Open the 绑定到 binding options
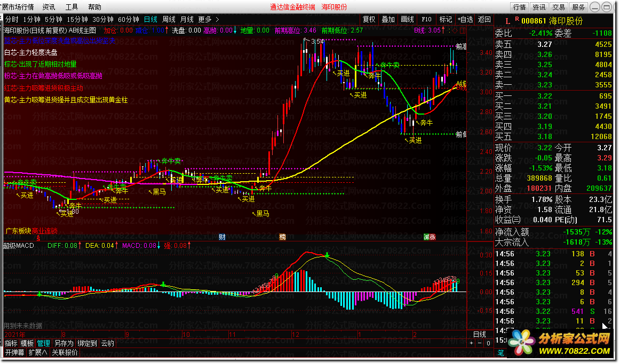The image size is (620, 364). [x=87, y=343]
